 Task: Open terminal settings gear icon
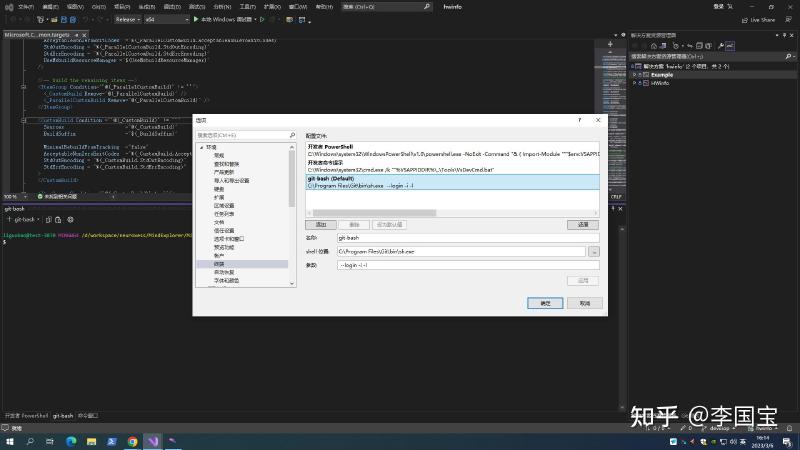click(70, 219)
